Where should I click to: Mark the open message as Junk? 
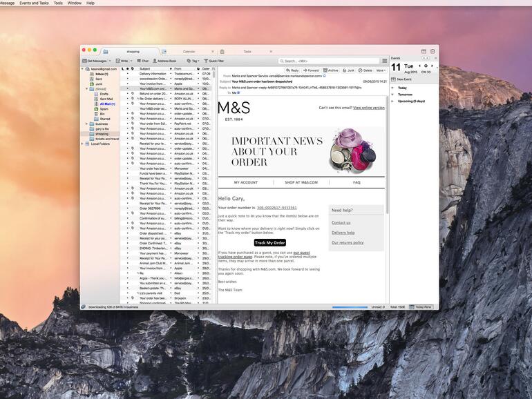tap(348, 70)
